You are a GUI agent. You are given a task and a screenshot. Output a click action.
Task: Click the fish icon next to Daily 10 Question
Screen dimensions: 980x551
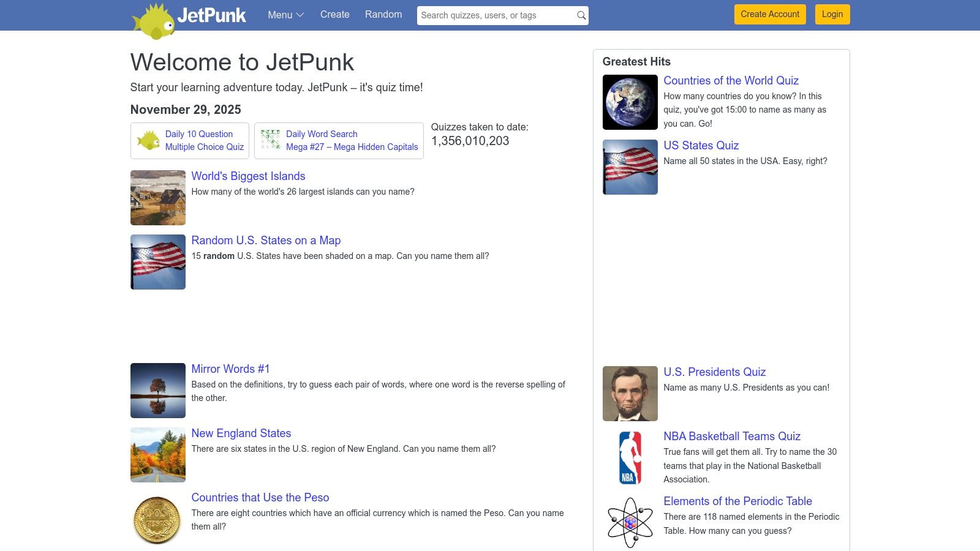[149, 140]
